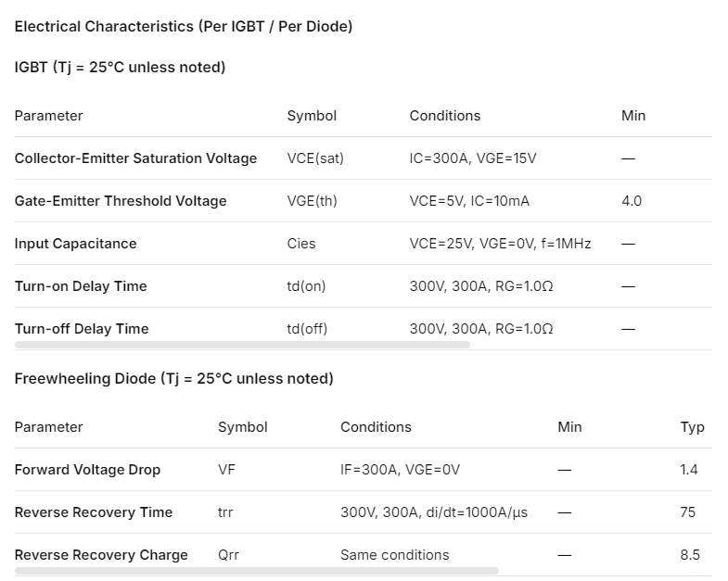Click the Reverse Recovery Time parameter cell
Screen dimensions: 728x581
tap(94, 512)
